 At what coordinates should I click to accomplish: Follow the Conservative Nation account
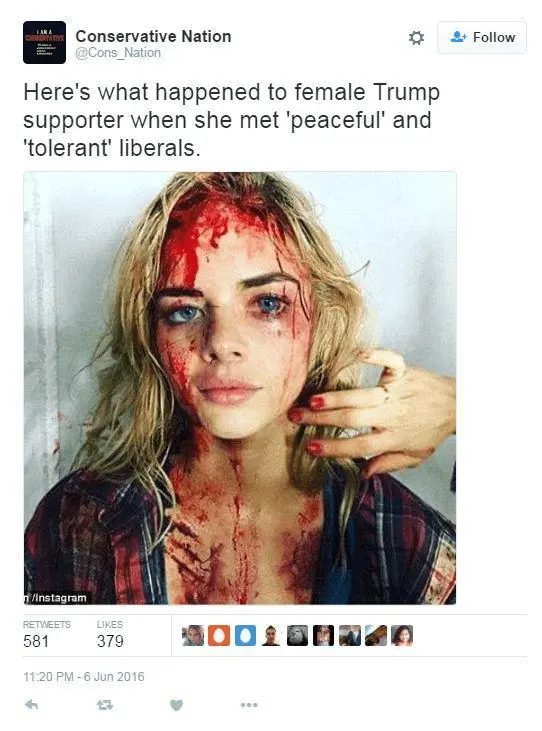coord(482,37)
